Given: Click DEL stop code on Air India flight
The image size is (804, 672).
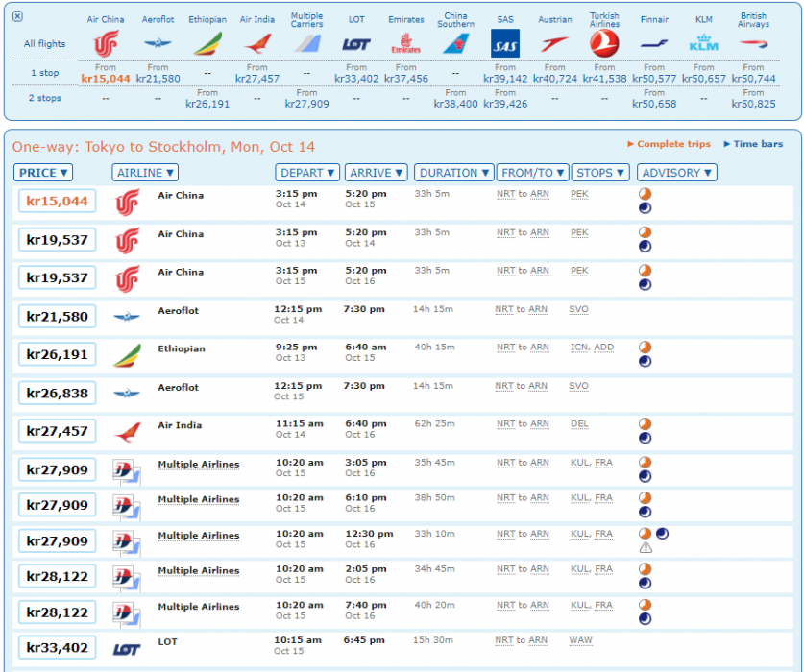Looking at the screenshot, I should point(579,424).
